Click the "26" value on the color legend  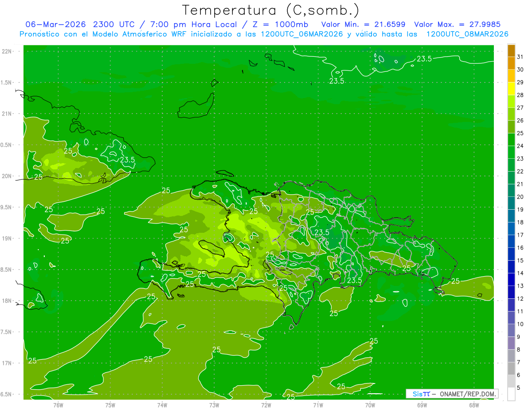(520, 120)
